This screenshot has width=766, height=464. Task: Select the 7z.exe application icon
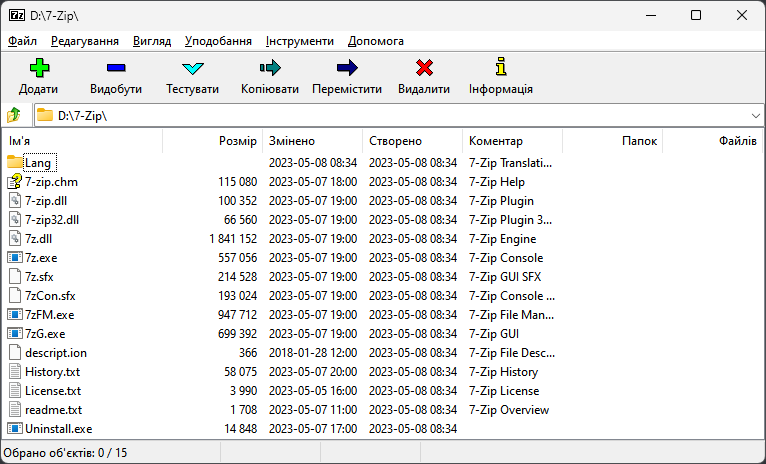tap(15, 257)
